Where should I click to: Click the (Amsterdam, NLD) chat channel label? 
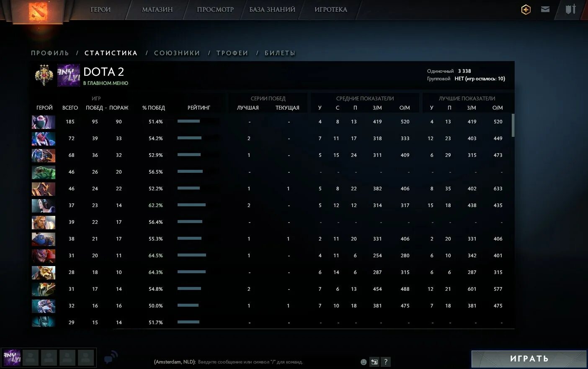pos(175,362)
